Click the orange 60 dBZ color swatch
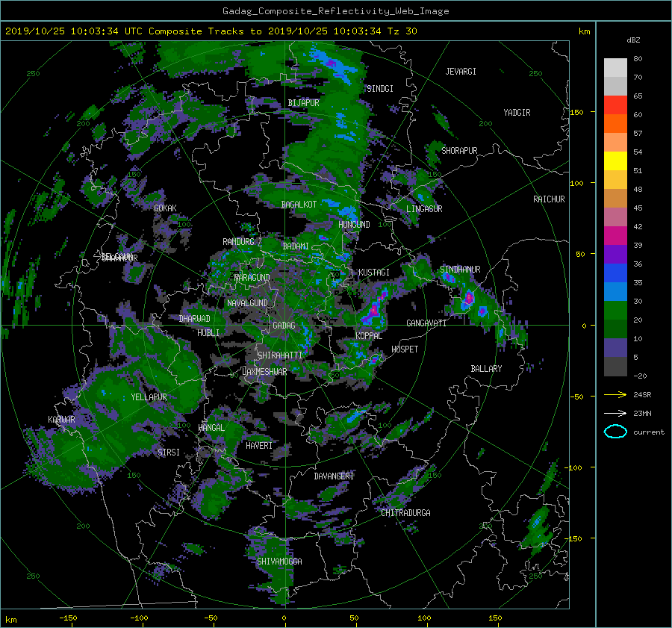Viewport: 672px width, 628px height. pos(615,123)
